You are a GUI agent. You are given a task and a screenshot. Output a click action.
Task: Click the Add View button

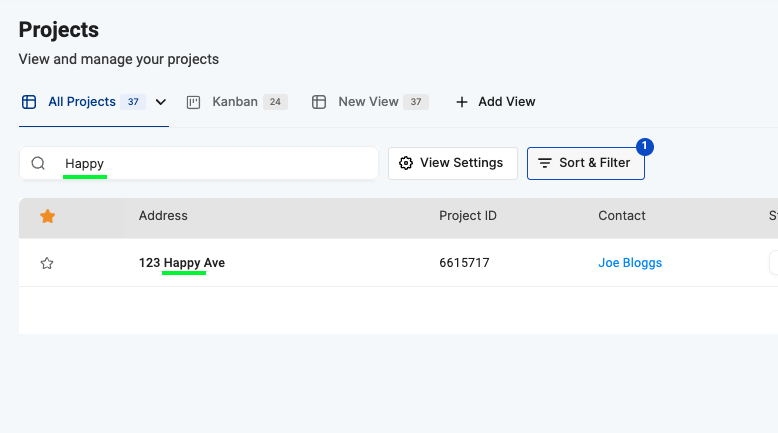(496, 102)
